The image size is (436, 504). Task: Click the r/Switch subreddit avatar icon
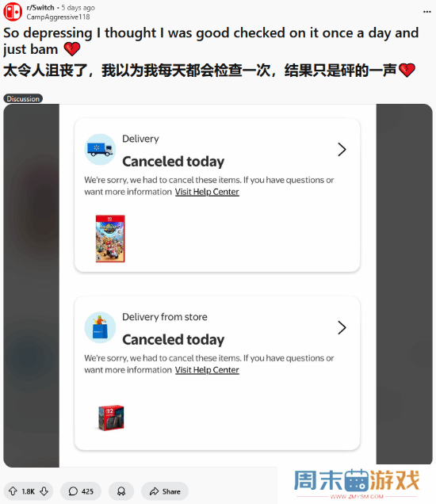point(13,11)
